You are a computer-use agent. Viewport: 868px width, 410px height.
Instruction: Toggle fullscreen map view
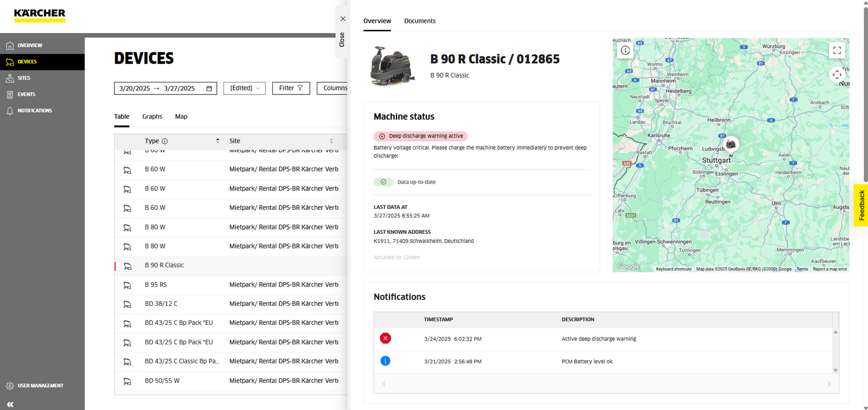[x=837, y=50]
